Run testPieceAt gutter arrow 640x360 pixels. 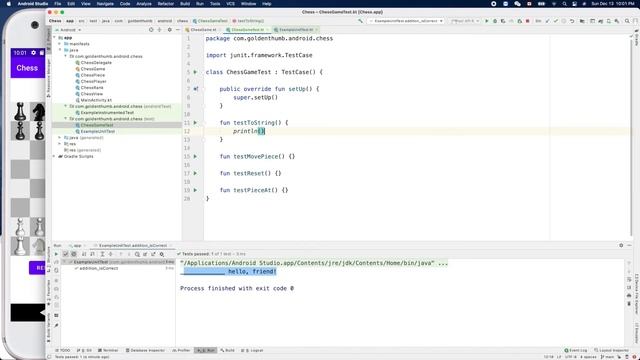pos(195,190)
